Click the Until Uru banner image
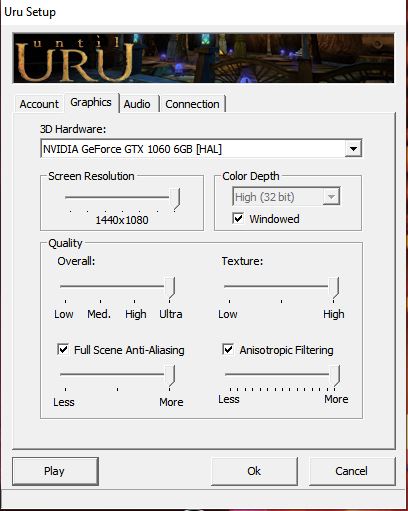 coord(204,58)
